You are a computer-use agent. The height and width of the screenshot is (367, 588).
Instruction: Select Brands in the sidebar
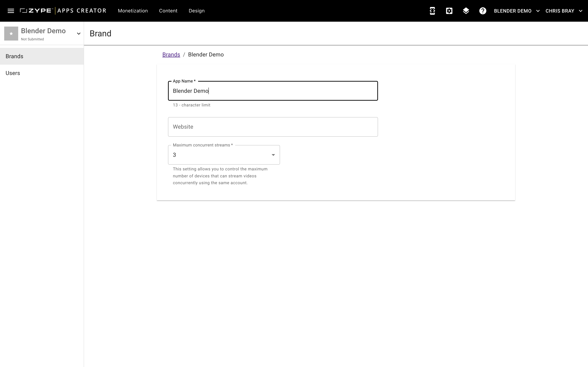[14, 56]
